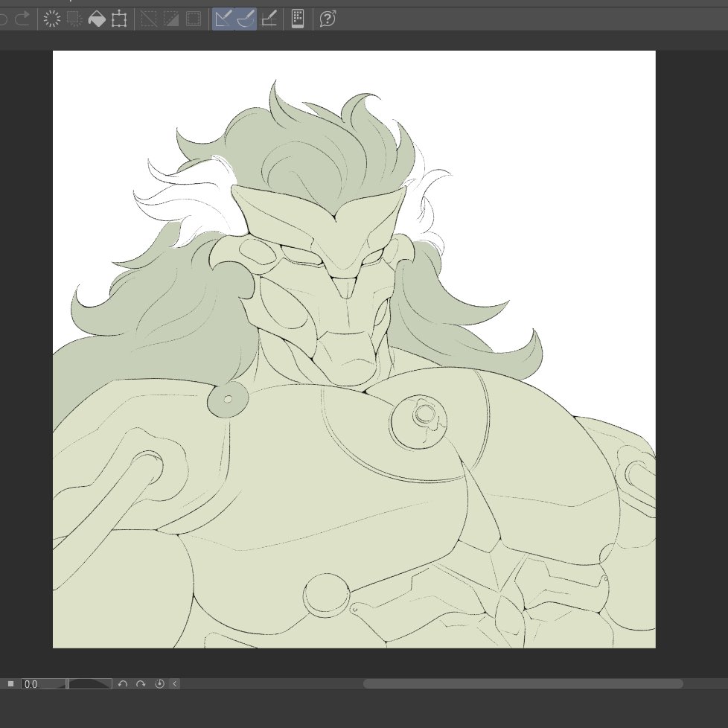728x728 pixels.
Task: Toggle Show Border of Selected Area
Action: tap(194, 19)
